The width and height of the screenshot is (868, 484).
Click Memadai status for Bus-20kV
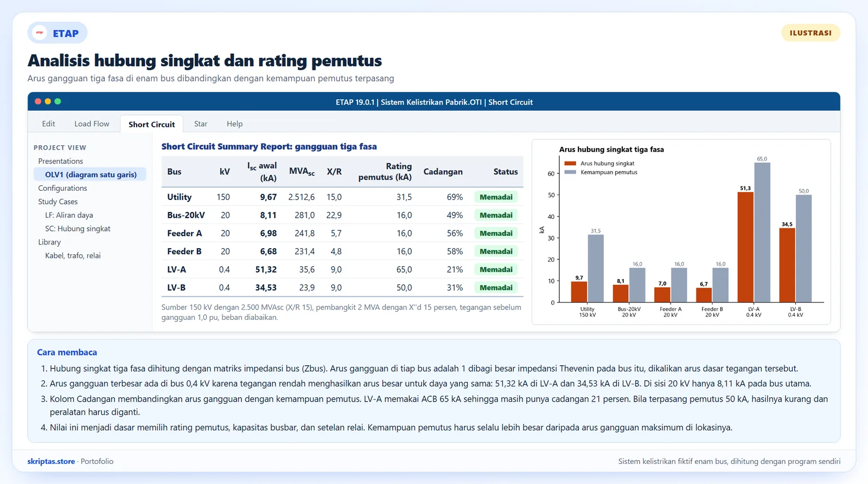(496, 215)
